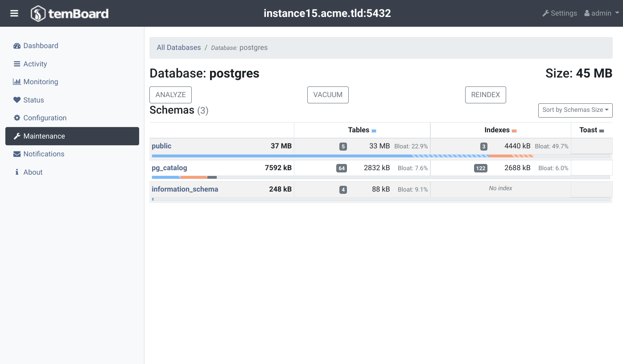Run VACUUM on the database
This screenshot has width=623, height=364.
tap(328, 95)
